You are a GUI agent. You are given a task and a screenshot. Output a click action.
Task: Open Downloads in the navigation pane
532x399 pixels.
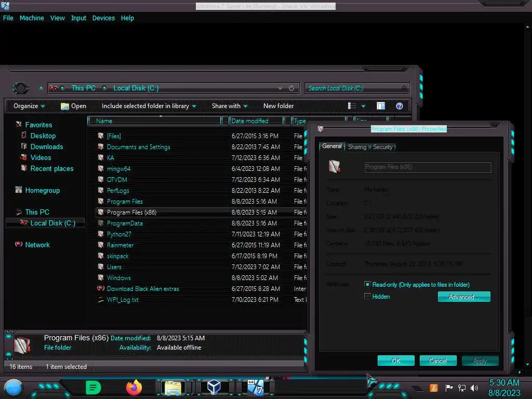click(47, 147)
